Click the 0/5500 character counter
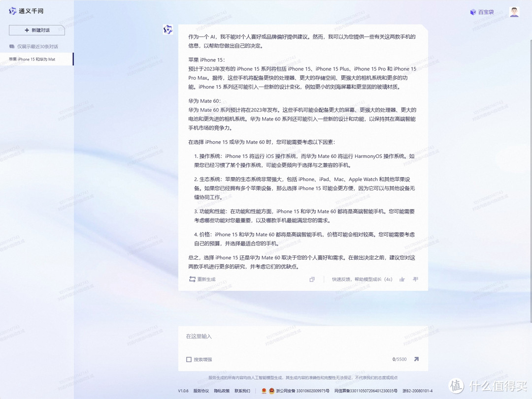This screenshot has width=532, height=399. [399, 359]
